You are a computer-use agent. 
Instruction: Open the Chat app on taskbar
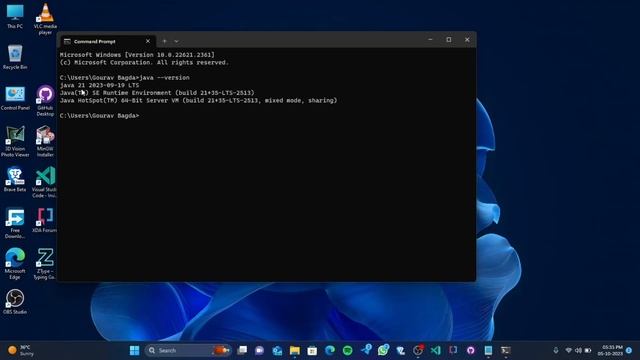260,350
